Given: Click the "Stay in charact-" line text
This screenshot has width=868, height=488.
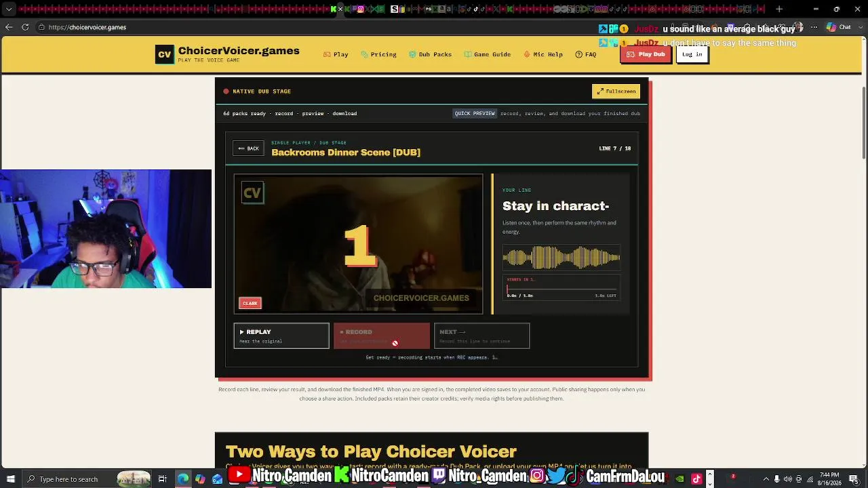Looking at the screenshot, I should (556, 206).
